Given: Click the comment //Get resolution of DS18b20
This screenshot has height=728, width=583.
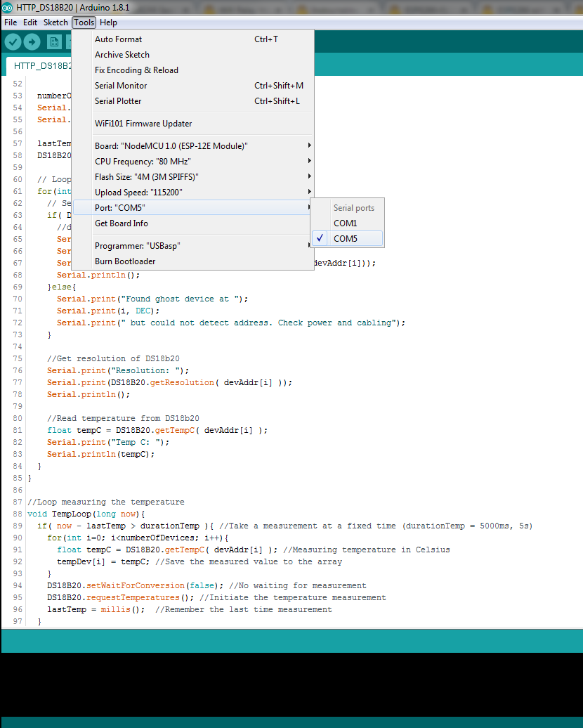Looking at the screenshot, I should pos(113,358).
